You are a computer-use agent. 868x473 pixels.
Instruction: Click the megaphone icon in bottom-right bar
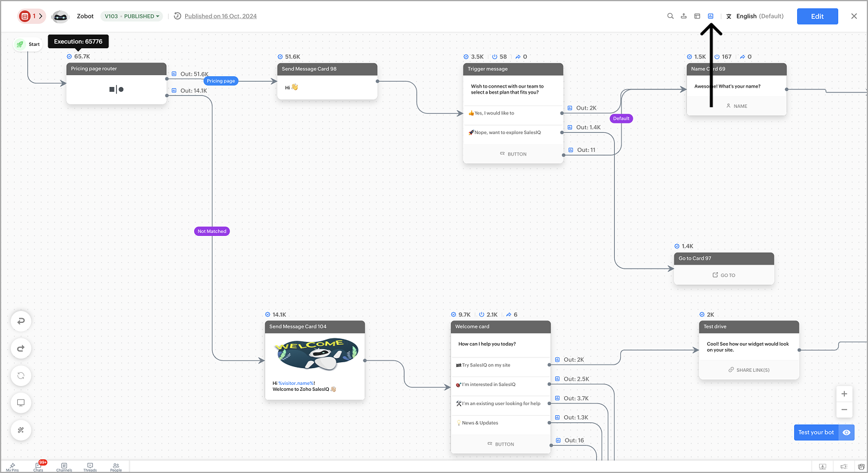(844, 466)
